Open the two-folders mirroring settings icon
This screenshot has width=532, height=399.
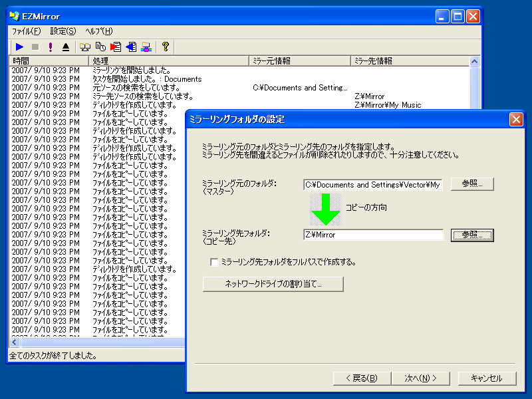click(85, 47)
